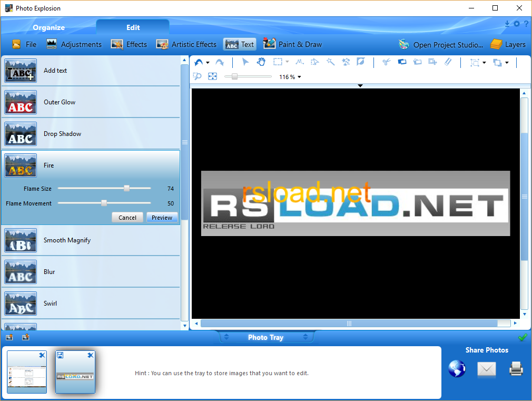Click the Flame Movement slider
This screenshot has height=401, width=532.
(104, 203)
